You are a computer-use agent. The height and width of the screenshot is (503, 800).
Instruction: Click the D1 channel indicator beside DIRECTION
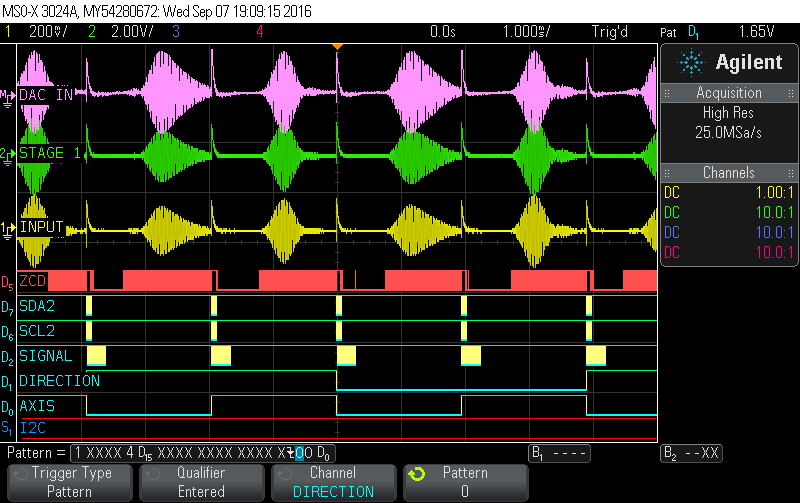tap(7, 383)
